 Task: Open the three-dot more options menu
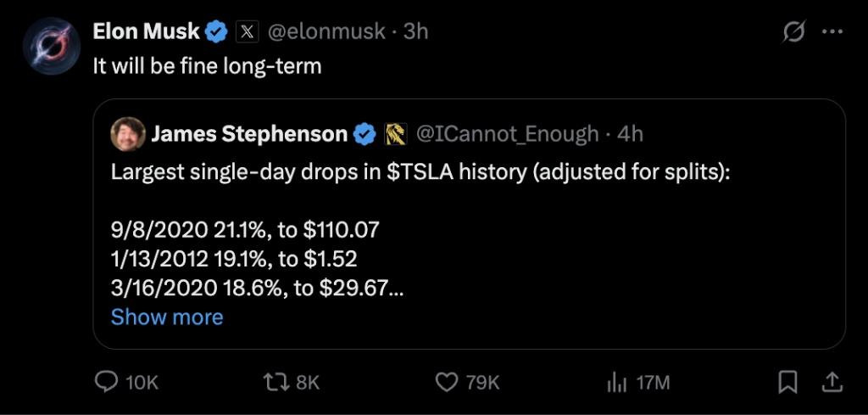point(833,32)
